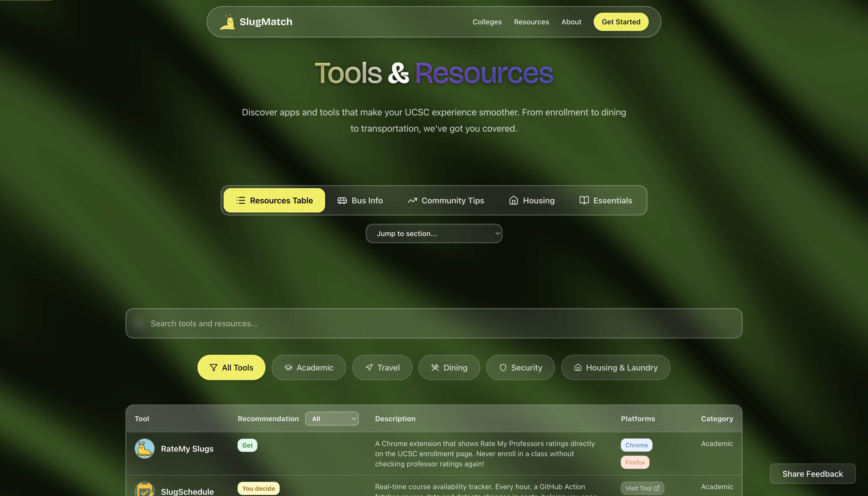
Task: Open the Jump to section dropdown
Action: [434, 233]
